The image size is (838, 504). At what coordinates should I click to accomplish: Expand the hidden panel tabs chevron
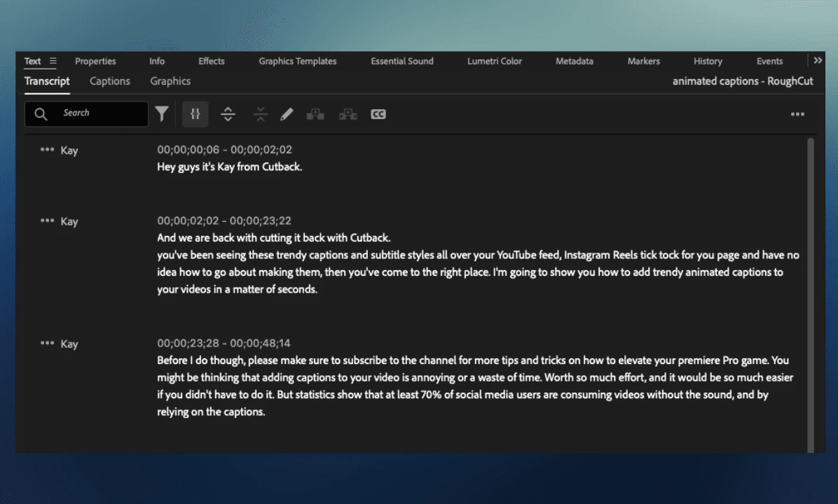(x=818, y=60)
